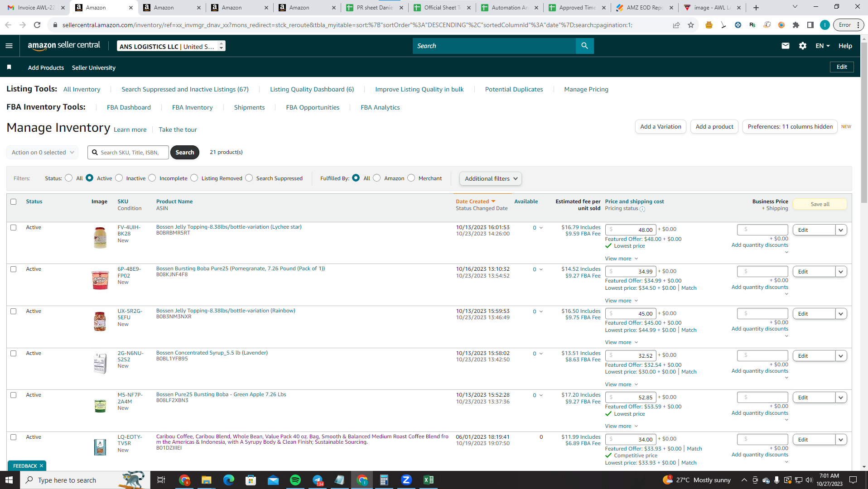Open Preferences: 11 columns hidden
Image resolution: width=868 pixels, height=489 pixels.
pos(790,127)
